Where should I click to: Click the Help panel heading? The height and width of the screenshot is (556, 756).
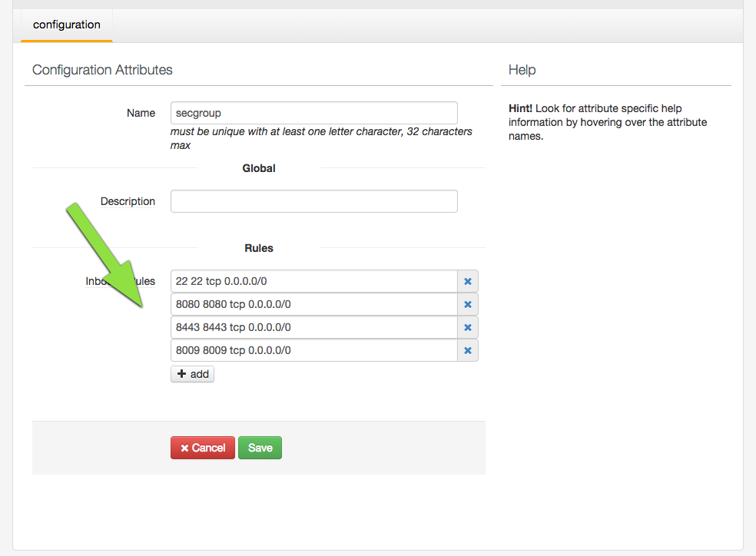(x=522, y=70)
